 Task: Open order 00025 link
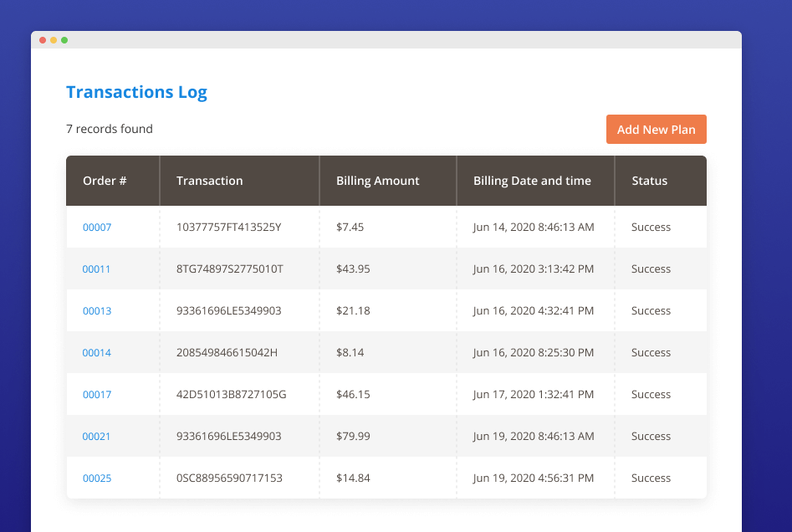tap(96, 478)
